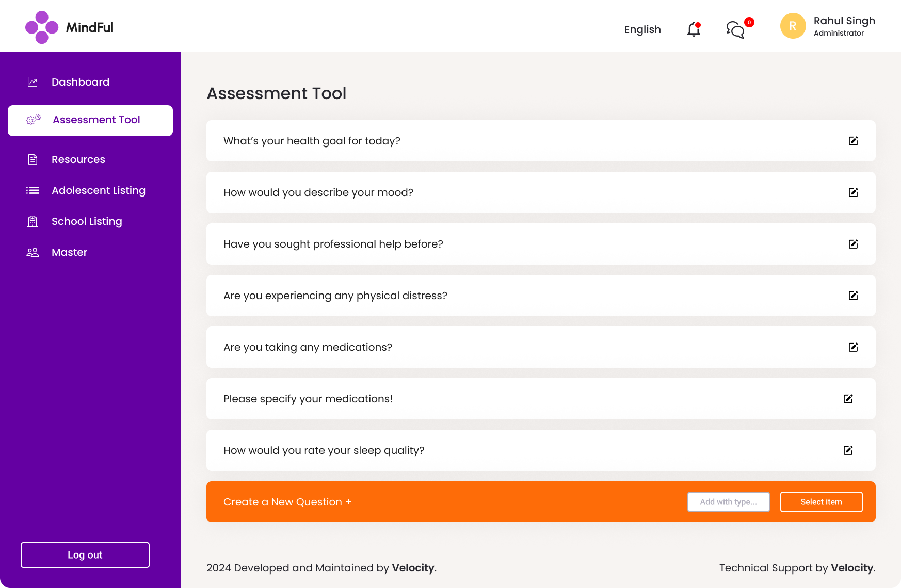Select the Resources document icon

tap(32, 159)
